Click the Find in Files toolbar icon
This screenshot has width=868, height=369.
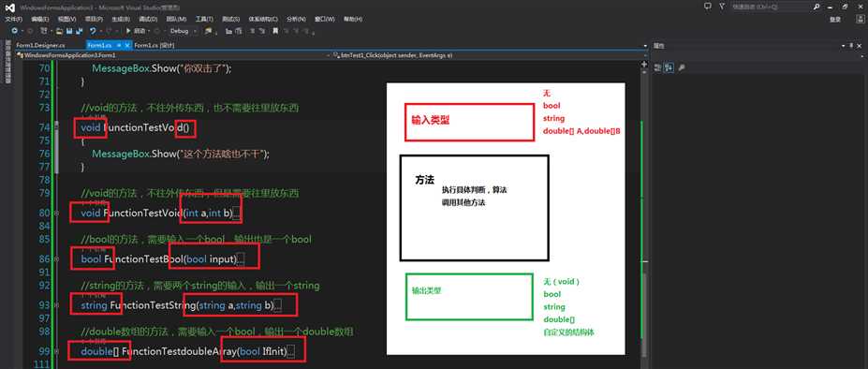(209, 31)
